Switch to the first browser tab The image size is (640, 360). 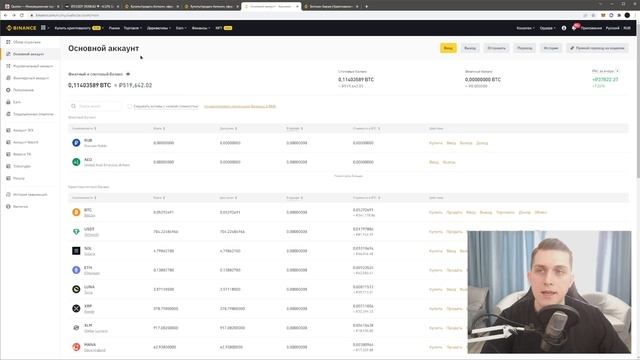tap(31, 7)
